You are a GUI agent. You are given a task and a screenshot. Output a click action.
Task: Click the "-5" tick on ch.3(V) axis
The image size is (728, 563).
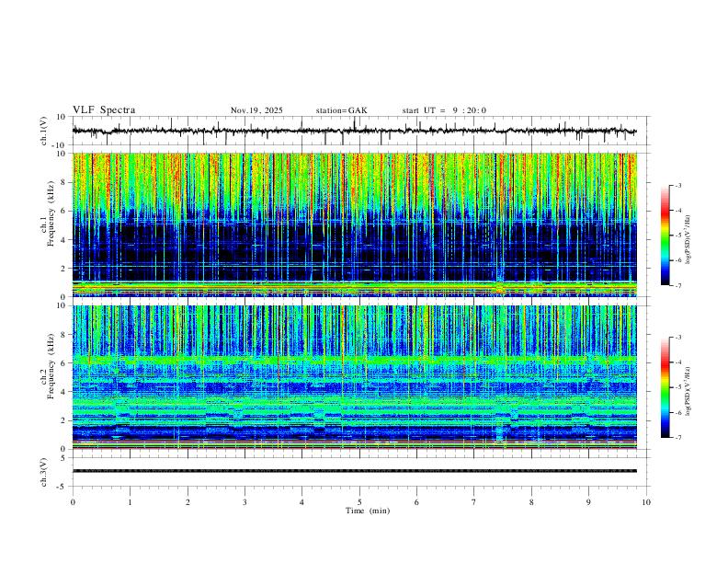63,487
